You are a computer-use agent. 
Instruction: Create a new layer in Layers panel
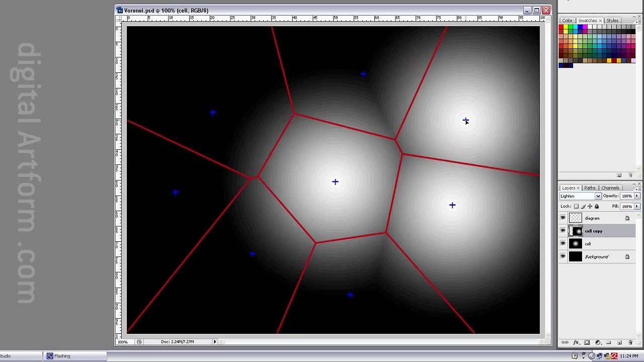tap(619, 342)
